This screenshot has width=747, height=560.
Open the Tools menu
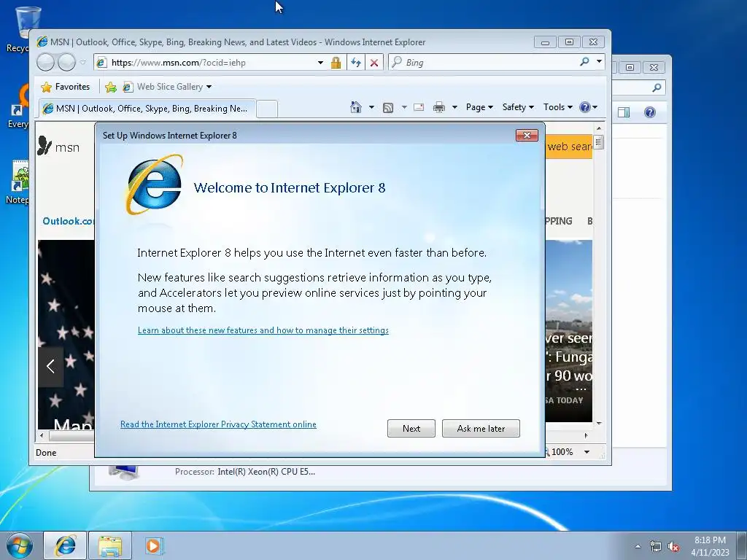[557, 107]
